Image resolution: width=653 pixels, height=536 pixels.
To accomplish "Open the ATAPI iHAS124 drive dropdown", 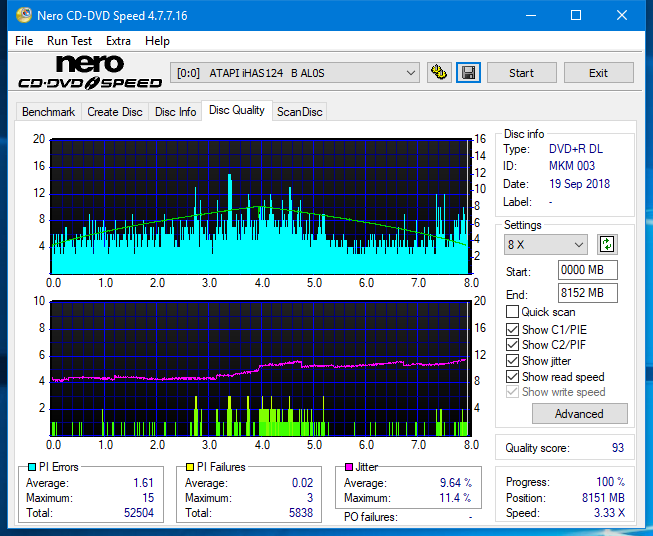I will 295,73.
